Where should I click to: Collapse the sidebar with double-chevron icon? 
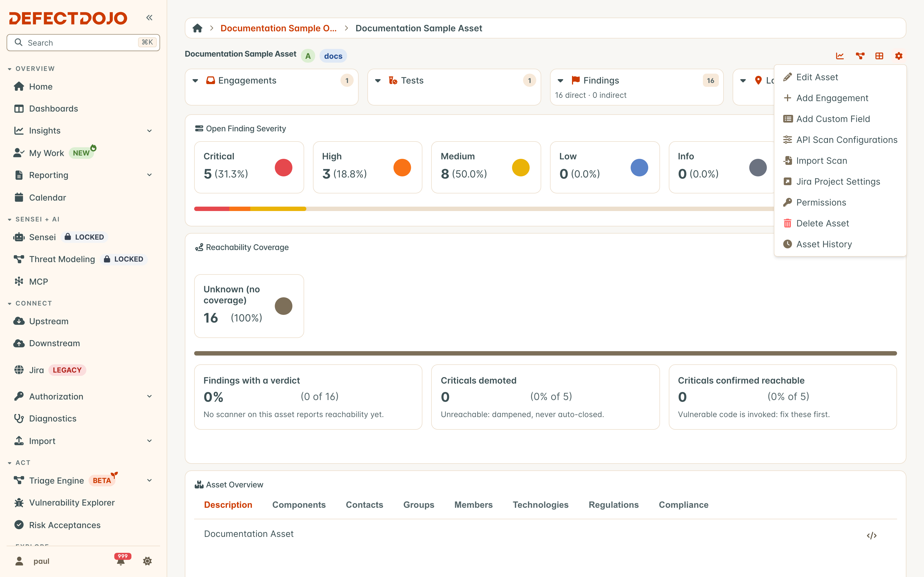pos(149,18)
